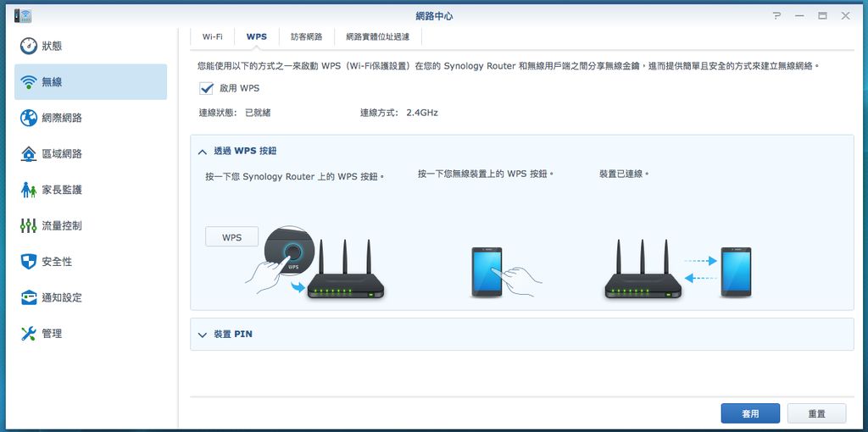868x432 pixels.
Task: Click the 安全性 shield icon in the sidebar
Action: (x=28, y=262)
